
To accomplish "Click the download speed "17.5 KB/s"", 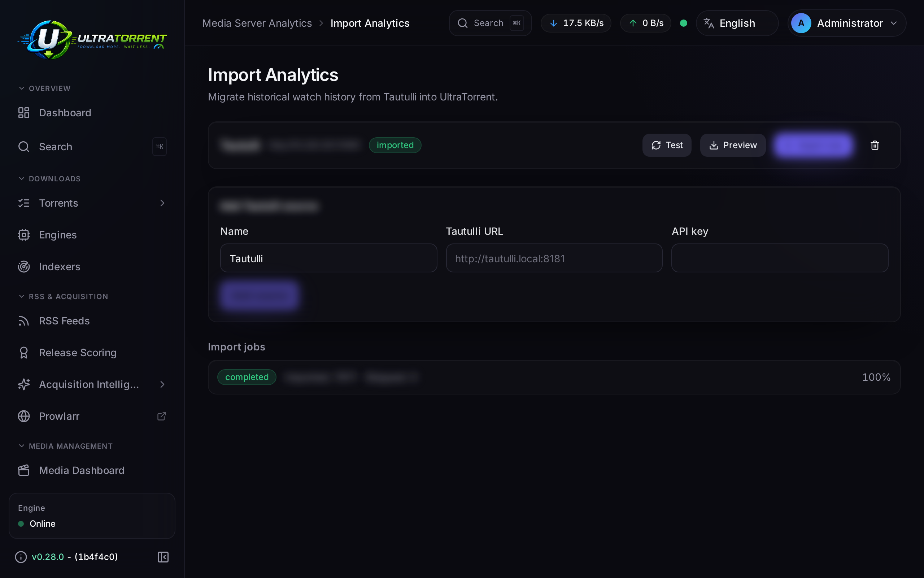I will [x=576, y=23].
